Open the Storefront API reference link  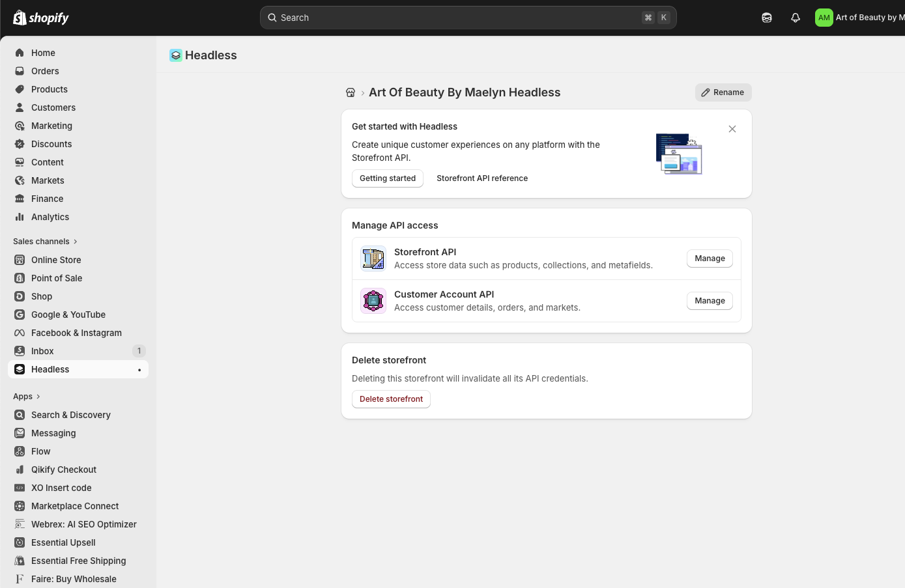coord(482,178)
